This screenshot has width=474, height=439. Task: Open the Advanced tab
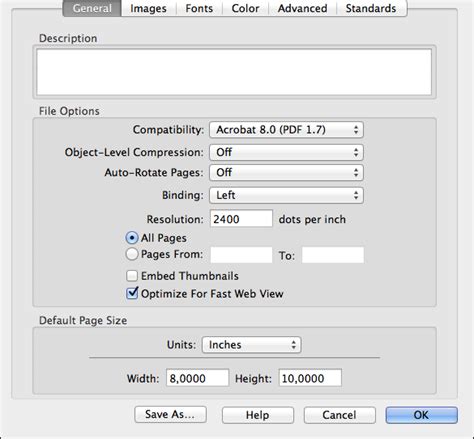[303, 8]
